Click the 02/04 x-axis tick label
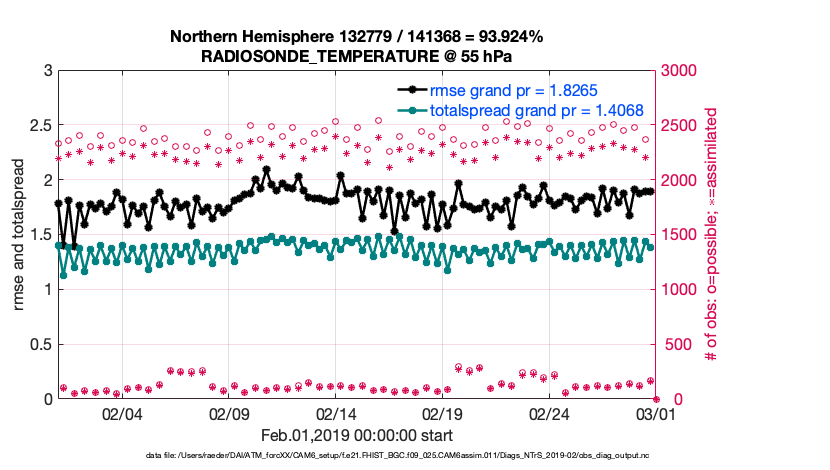Image resolution: width=830 pixels, height=470 pixels. [122, 414]
